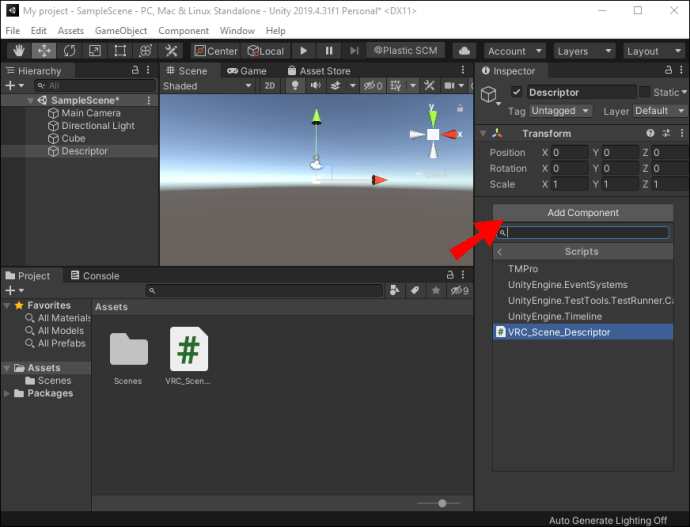This screenshot has width=690, height=527.
Task: Open UnityEngine.Timeline scripts group
Action: [583, 316]
